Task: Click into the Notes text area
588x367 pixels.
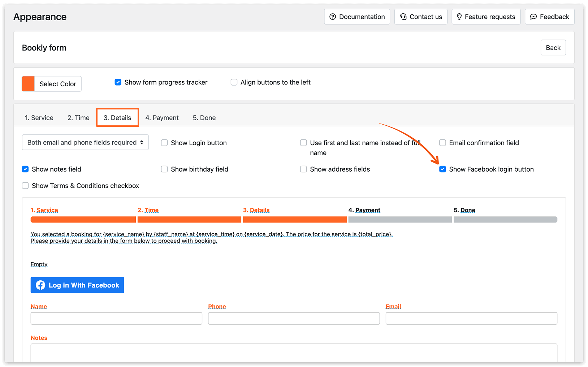Action: pos(294,353)
